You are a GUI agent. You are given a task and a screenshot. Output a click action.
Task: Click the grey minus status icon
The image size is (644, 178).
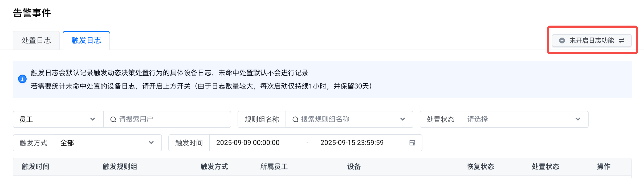(x=562, y=41)
